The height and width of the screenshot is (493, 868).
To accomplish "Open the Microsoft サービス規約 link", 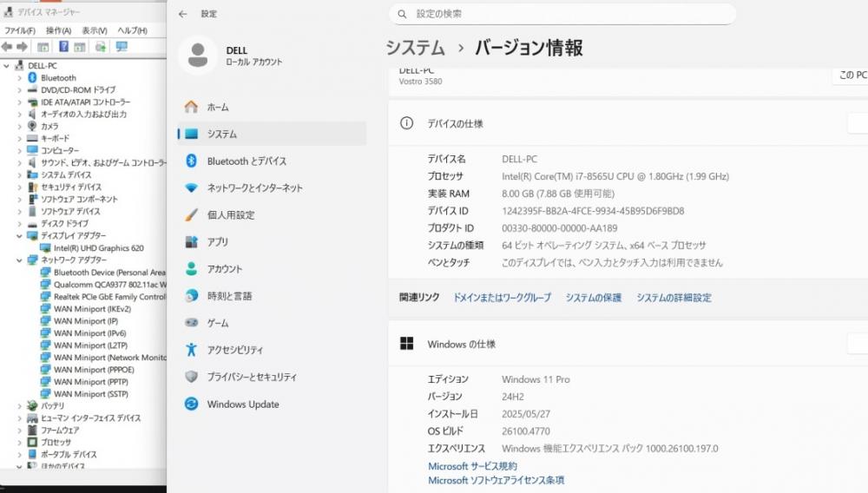I will [x=472, y=466].
